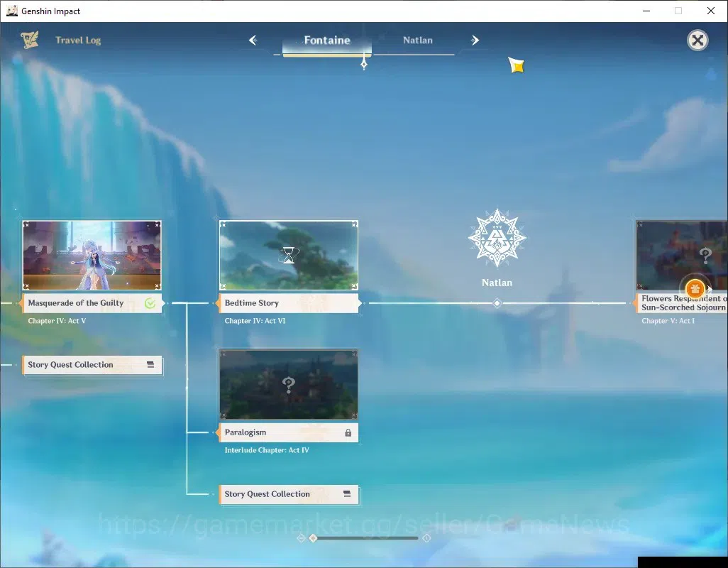
Task: Click the Travel Log title text
Action: 78,40
